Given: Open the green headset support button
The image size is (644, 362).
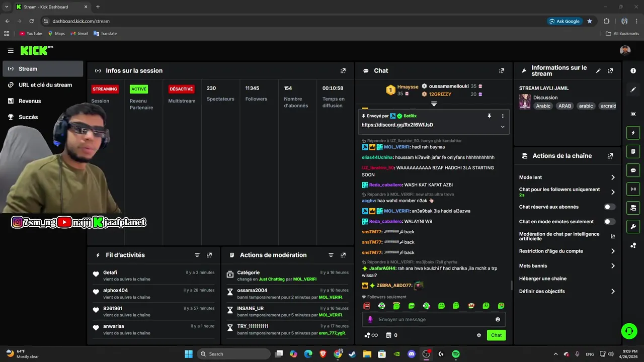Looking at the screenshot, I should [x=629, y=331].
